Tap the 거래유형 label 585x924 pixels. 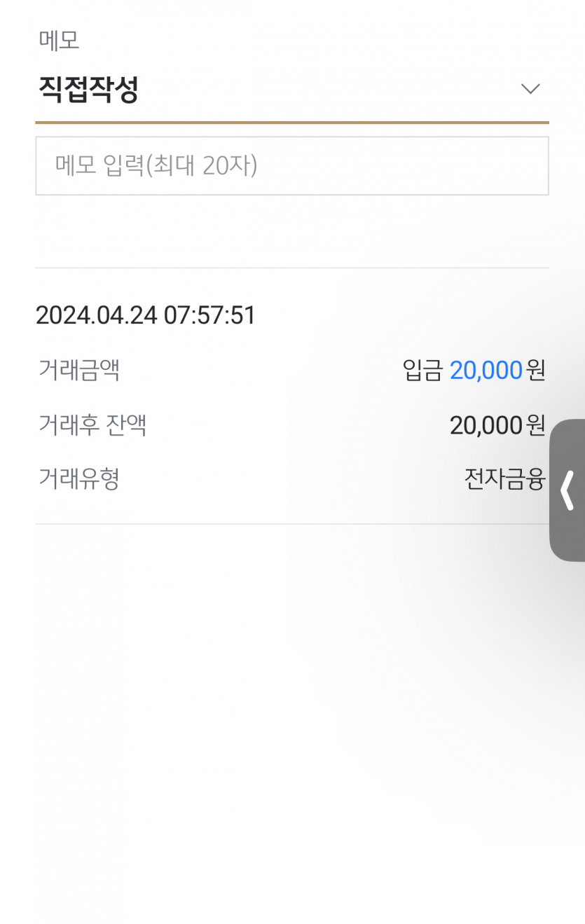tap(79, 479)
